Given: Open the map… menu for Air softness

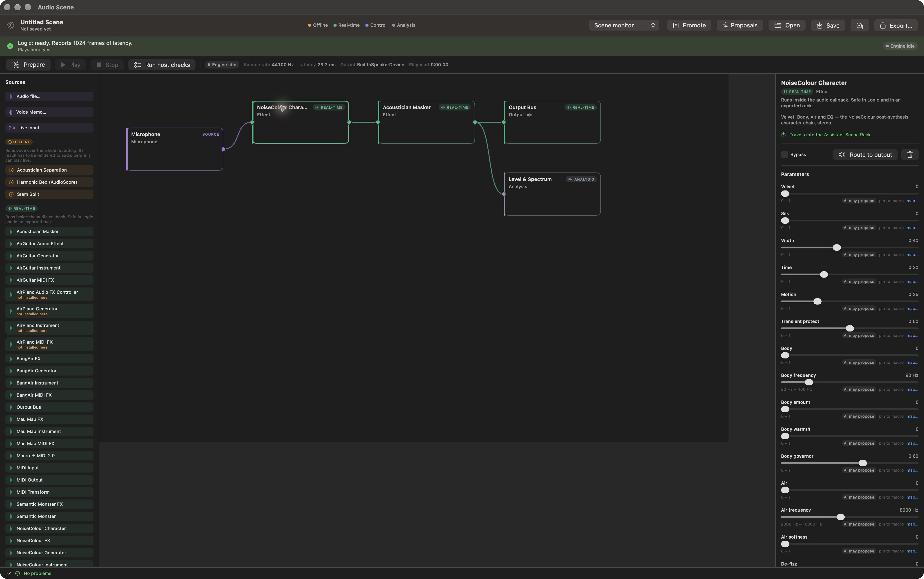Looking at the screenshot, I should coord(912,551).
